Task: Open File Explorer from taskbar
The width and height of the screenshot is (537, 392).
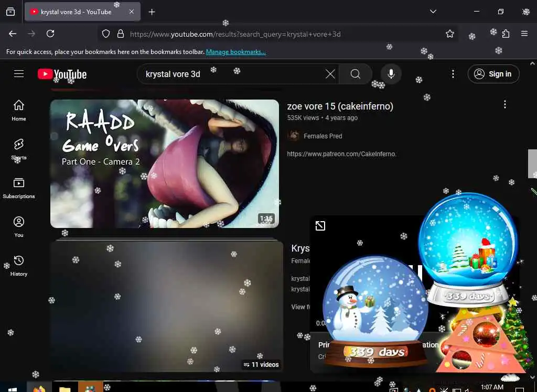Action: (x=65, y=388)
